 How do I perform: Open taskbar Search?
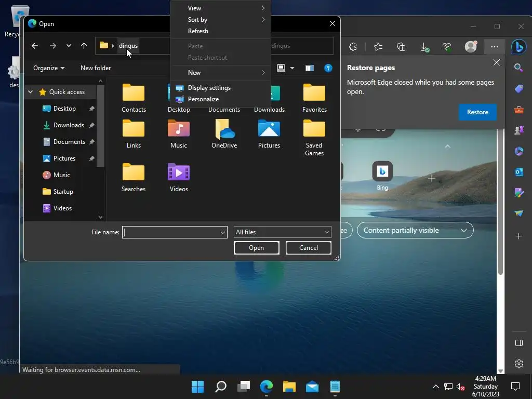220,387
